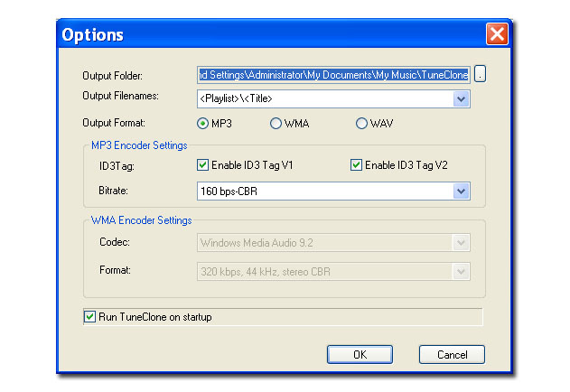Click the WMA Encoder Settings group label
The width and height of the screenshot is (570, 392).
tap(142, 220)
